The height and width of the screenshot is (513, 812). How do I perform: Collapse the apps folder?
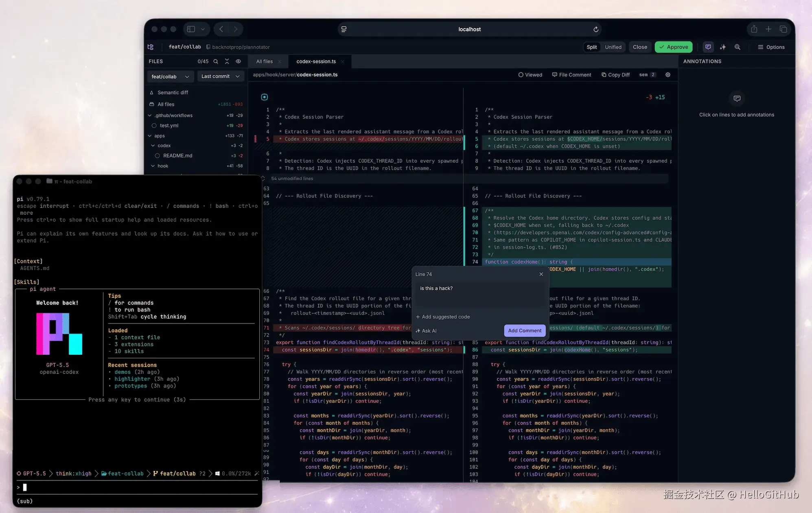tap(150, 136)
